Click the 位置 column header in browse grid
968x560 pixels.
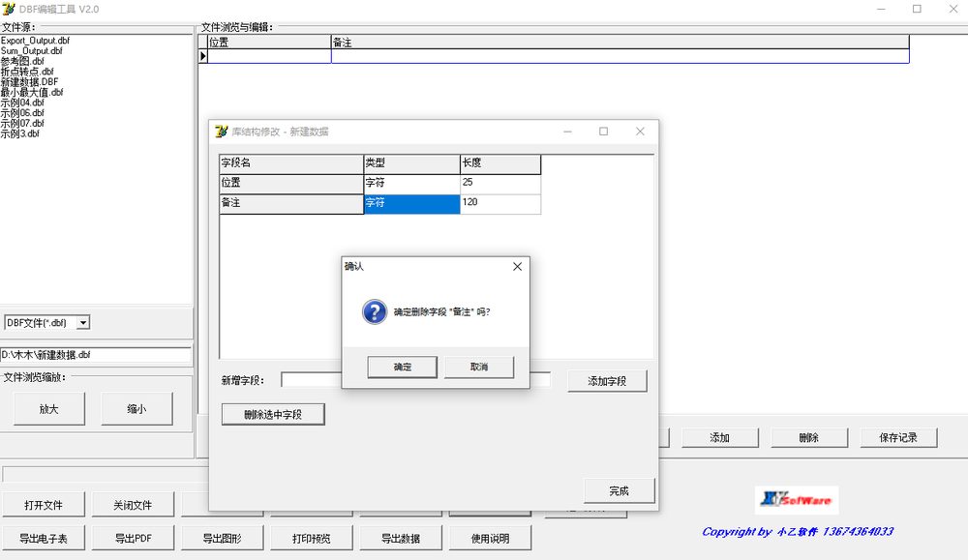click(269, 42)
